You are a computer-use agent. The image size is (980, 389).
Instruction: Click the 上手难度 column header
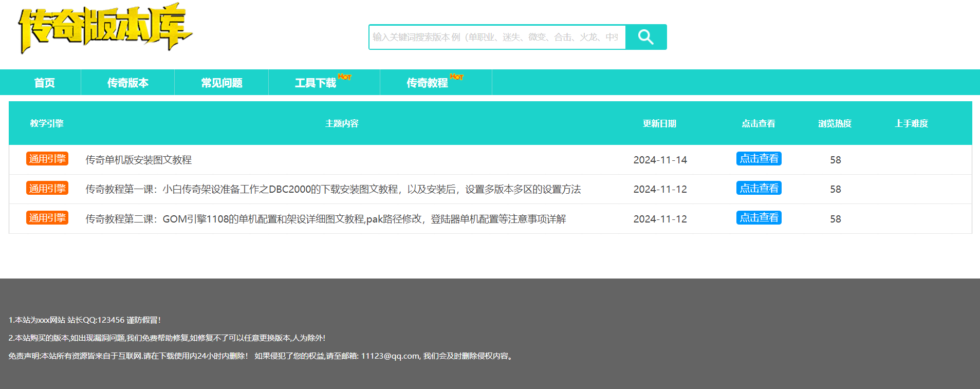tap(911, 123)
